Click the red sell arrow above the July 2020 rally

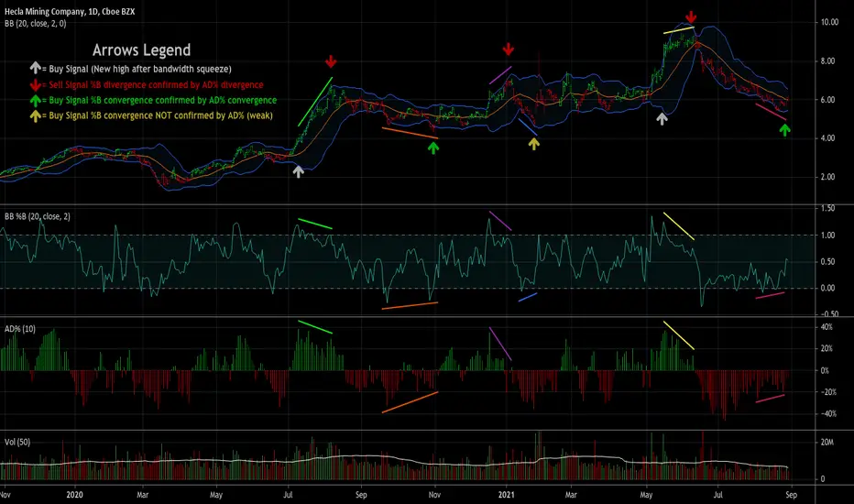pyautogui.click(x=331, y=61)
